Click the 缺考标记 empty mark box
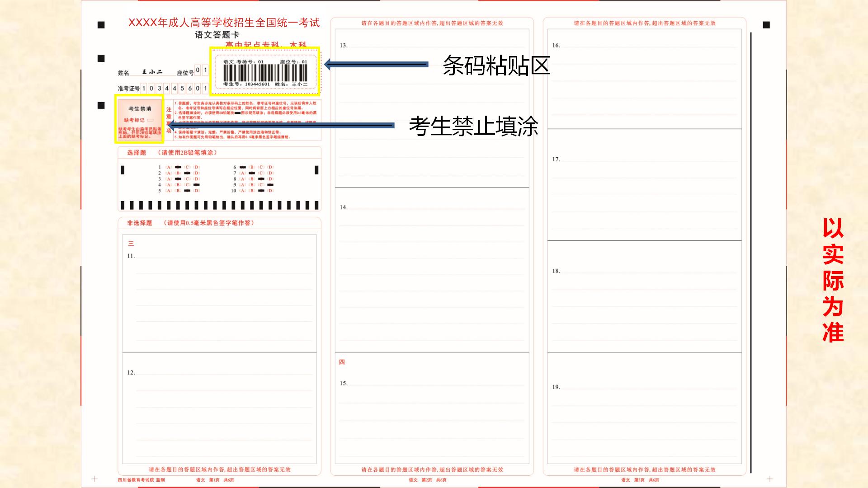Screen dimensions: 868x488 (x=151, y=120)
